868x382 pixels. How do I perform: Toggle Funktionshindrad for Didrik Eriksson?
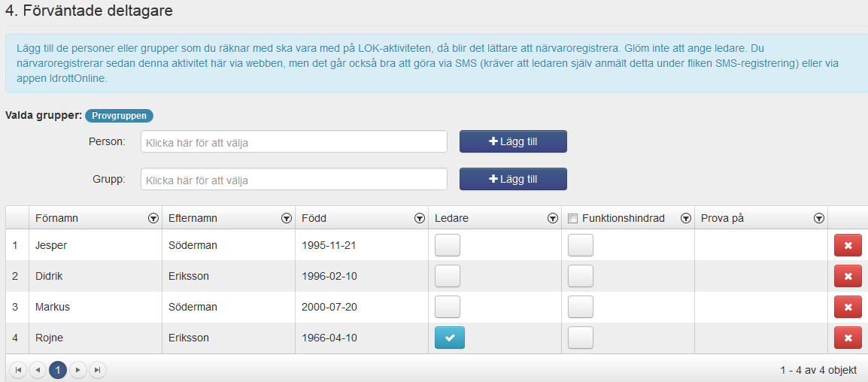pos(581,276)
